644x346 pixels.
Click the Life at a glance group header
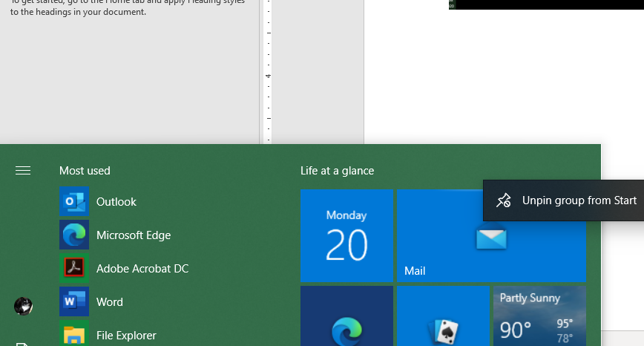click(x=337, y=171)
